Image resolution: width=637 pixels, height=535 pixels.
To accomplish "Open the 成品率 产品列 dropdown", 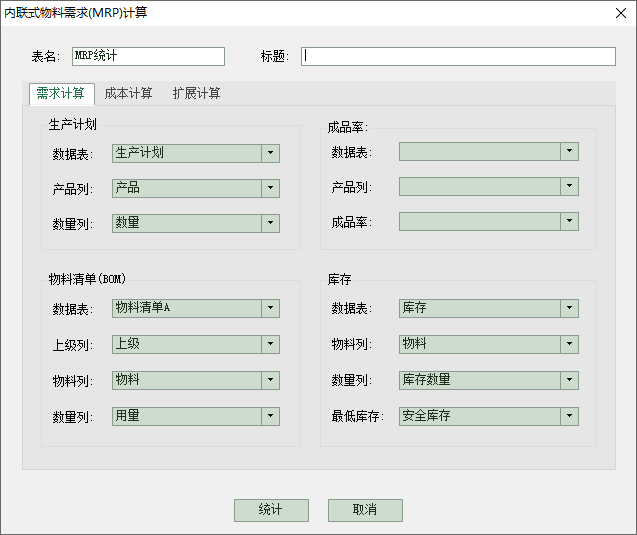I will click(x=568, y=186).
